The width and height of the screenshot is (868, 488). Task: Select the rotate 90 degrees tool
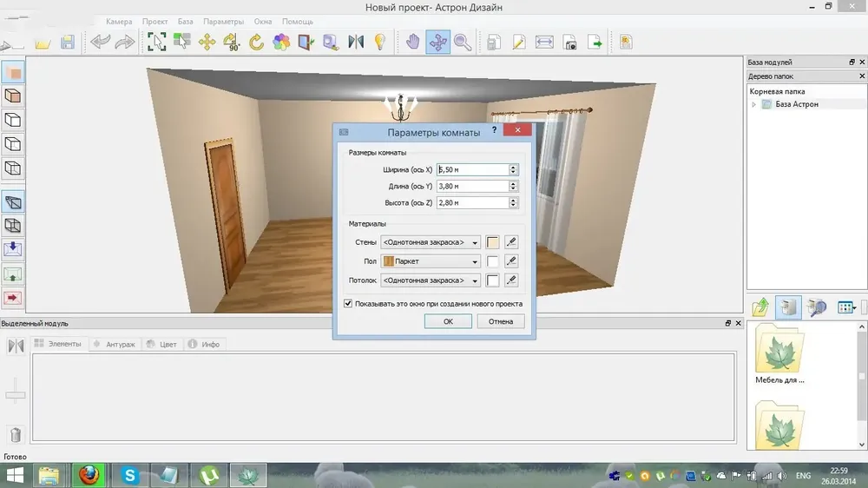pyautogui.click(x=231, y=42)
